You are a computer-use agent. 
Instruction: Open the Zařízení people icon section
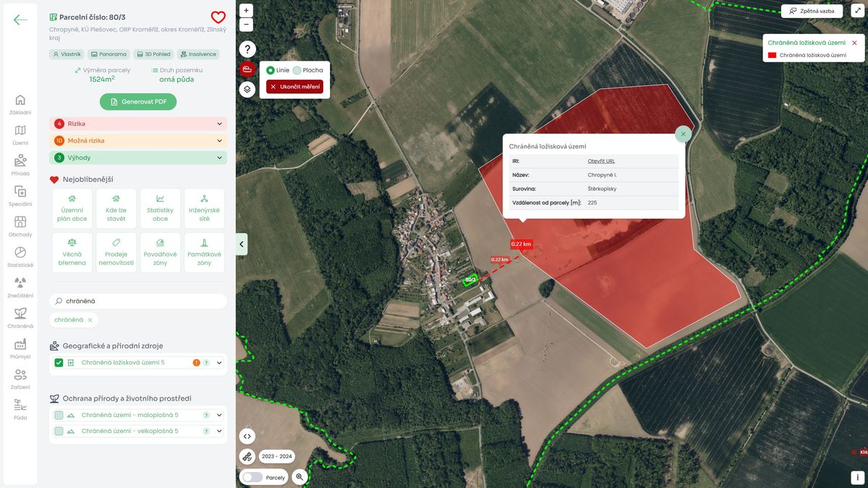[20, 379]
